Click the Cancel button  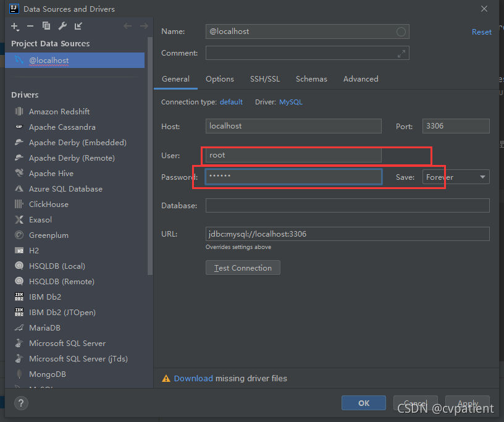tap(415, 403)
